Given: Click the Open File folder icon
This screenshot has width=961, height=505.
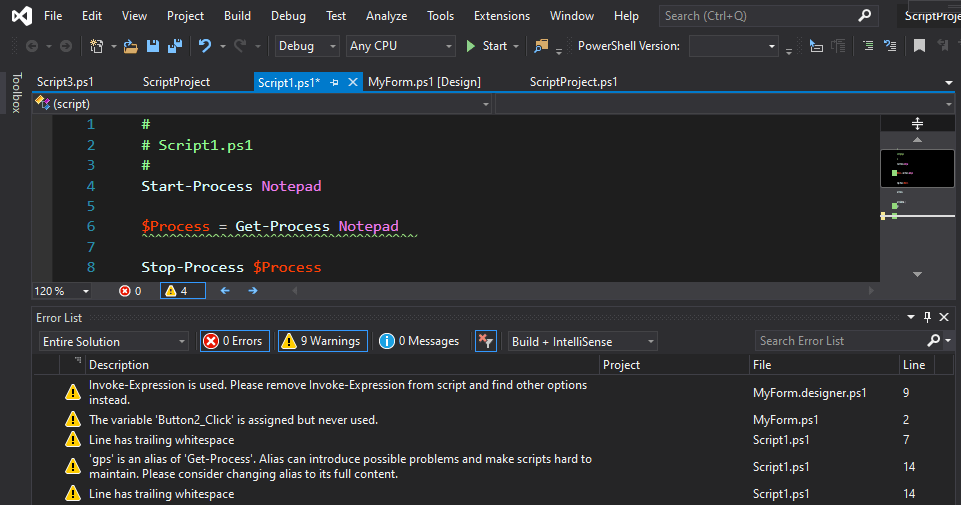Looking at the screenshot, I should point(131,46).
